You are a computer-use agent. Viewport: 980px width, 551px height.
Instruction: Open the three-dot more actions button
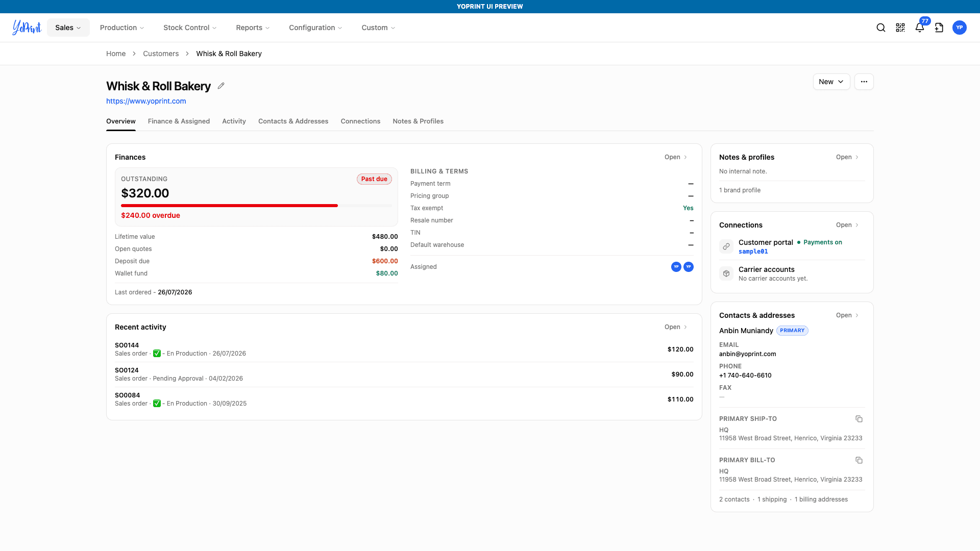(x=864, y=82)
